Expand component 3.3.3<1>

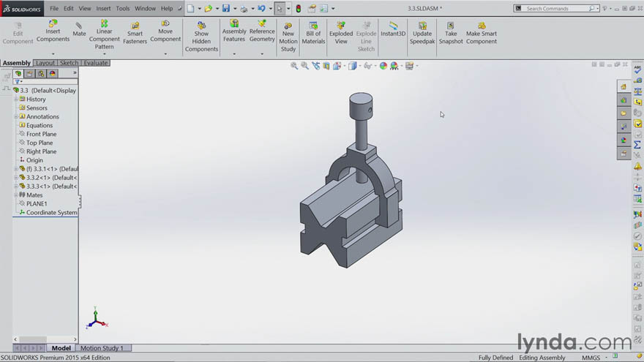point(16,186)
